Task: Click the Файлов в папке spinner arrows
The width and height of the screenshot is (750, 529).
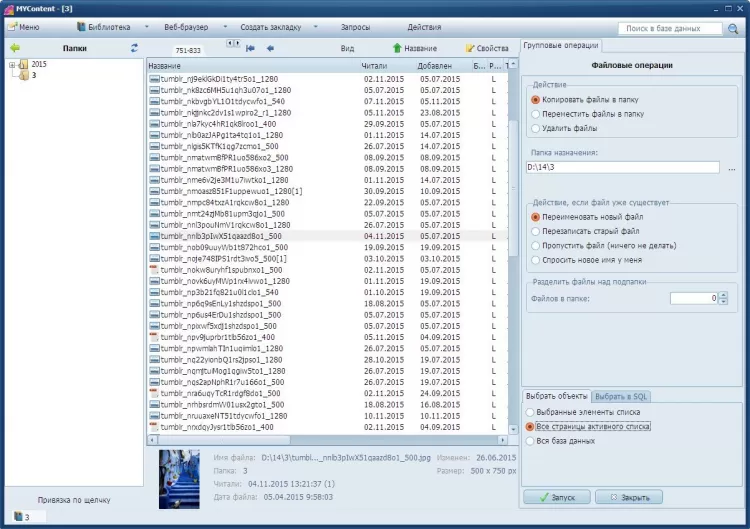Action: 723,298
